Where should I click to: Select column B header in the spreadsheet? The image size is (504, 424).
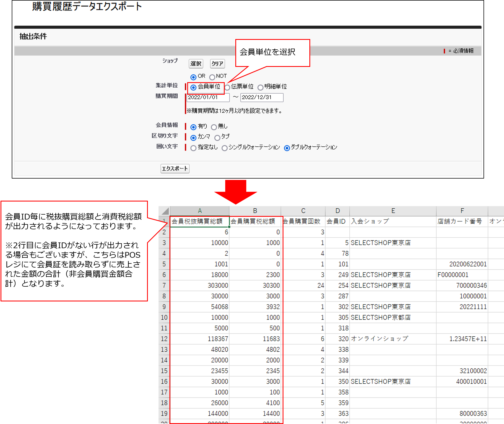(255, 210)
